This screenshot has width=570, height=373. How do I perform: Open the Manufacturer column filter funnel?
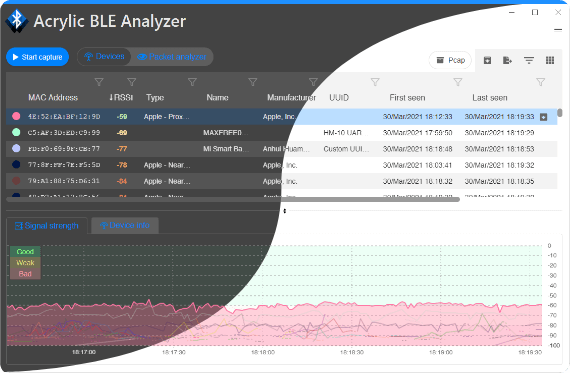313,82
